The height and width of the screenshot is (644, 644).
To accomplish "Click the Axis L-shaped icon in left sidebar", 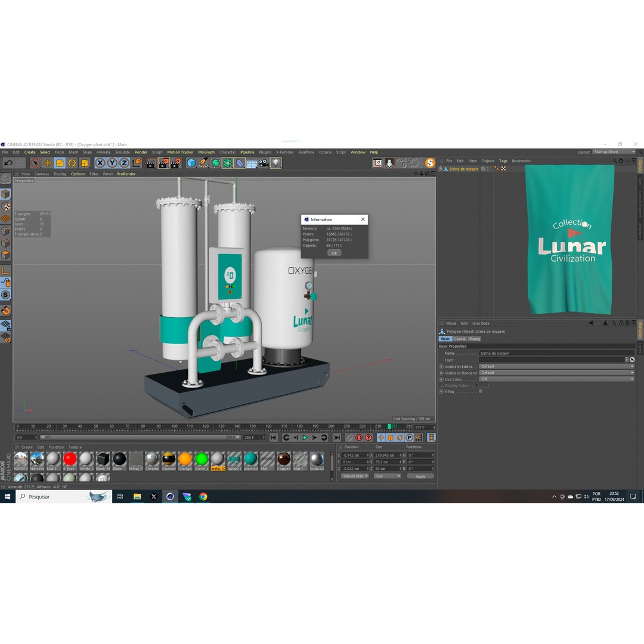I will (5, 271).
